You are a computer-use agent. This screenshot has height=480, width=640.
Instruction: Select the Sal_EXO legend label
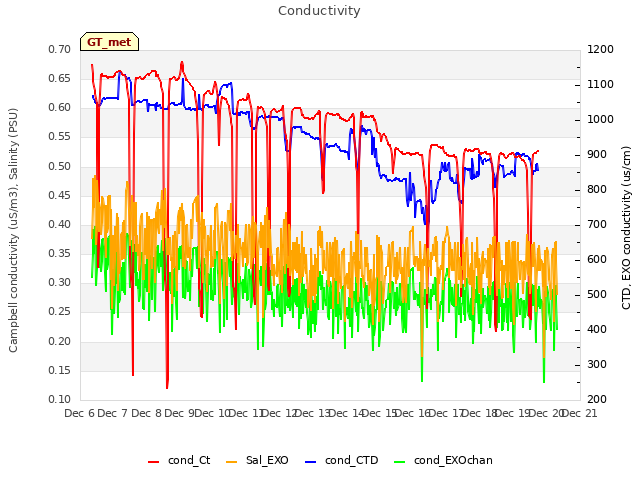(x=267, y=460)
